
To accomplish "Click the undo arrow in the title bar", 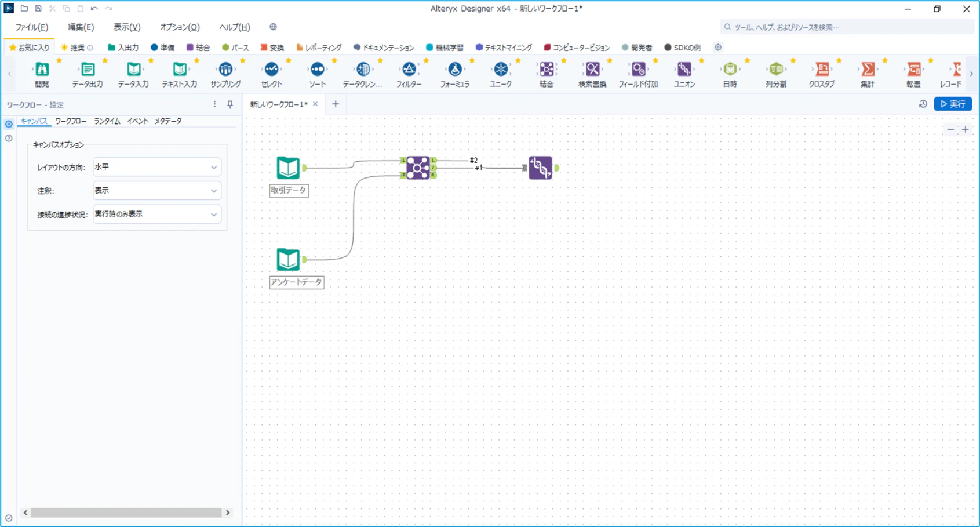I will pyautogui.click(x=94, y=9).
